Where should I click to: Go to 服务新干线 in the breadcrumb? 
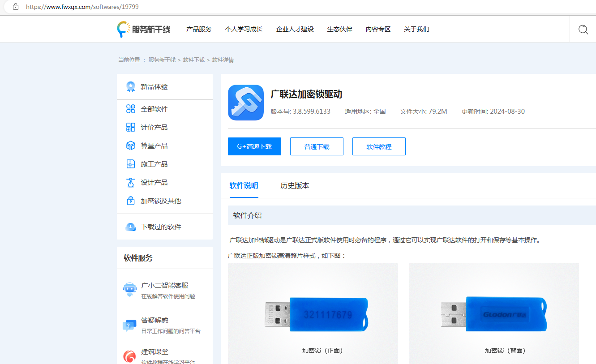pos(162,60)
